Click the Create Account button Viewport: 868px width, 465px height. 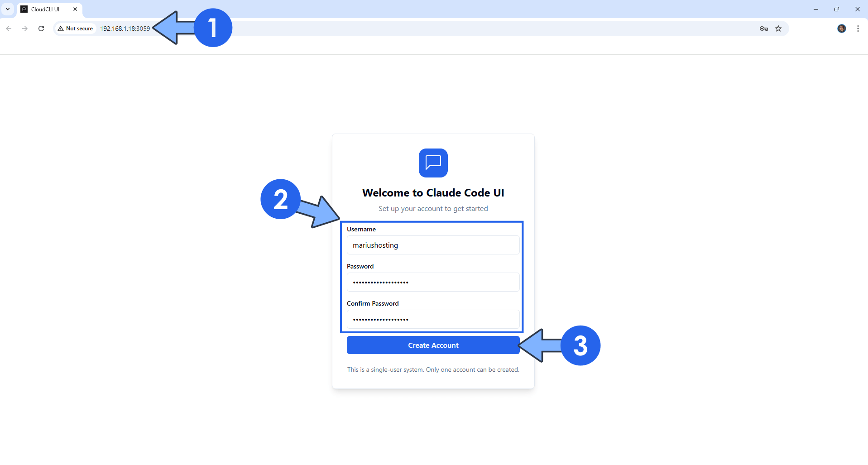coord(433,345)
